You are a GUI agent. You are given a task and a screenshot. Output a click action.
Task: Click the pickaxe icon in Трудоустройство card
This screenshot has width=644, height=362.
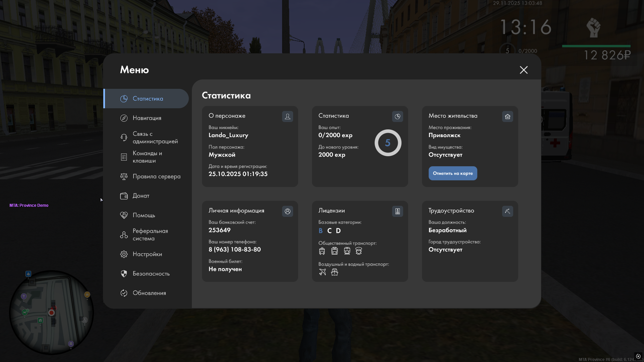point(507,211)
